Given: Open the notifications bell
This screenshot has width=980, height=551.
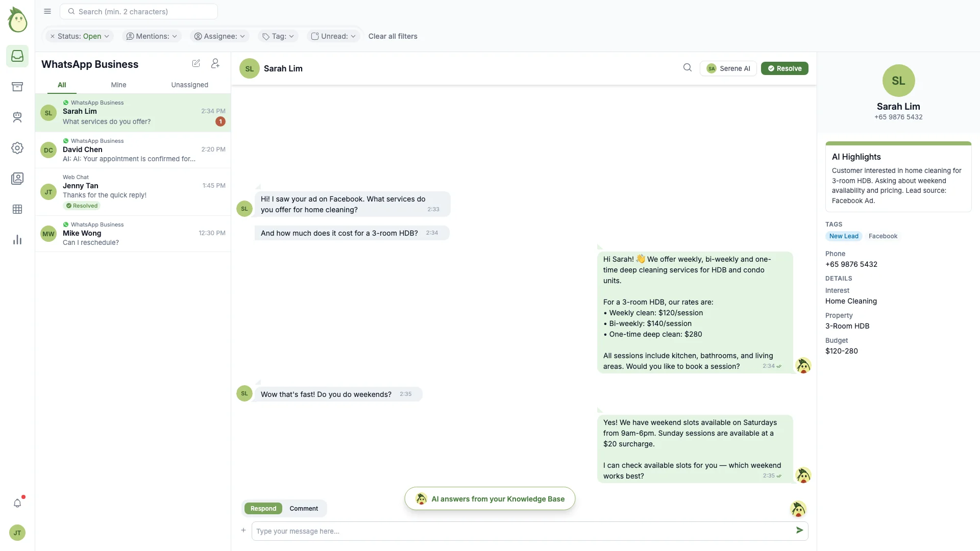Looking at the screenshot, I should click(x=18, y=503).
